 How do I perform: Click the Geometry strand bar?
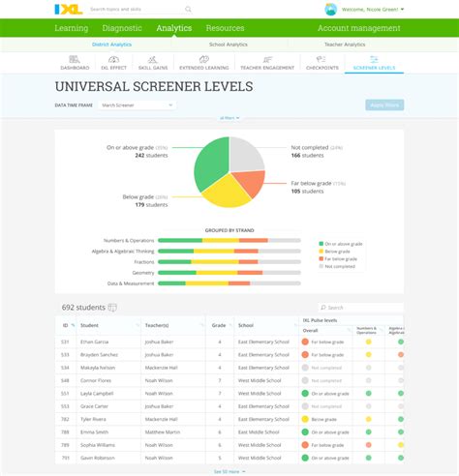pyautogui.click(x=229, y=273)
